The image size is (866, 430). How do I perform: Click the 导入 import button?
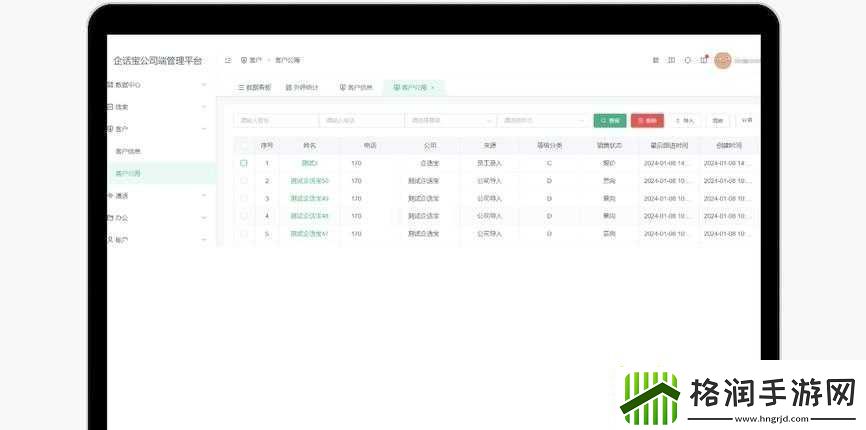click(x=684, y=120)
